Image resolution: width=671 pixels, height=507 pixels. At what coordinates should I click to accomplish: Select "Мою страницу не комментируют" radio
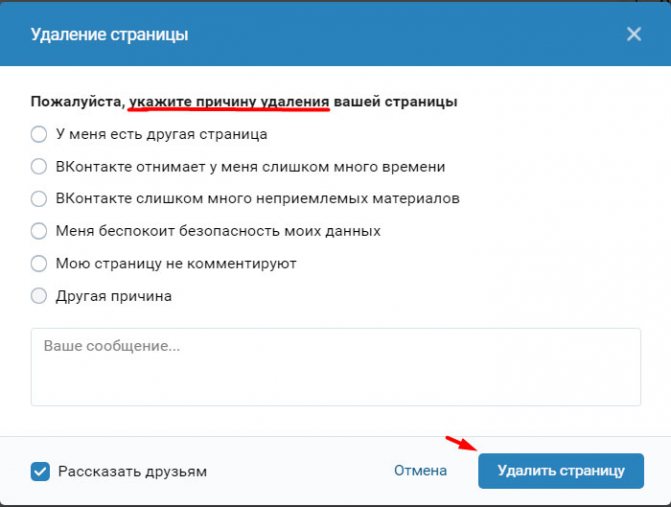[x=39, y=264]
